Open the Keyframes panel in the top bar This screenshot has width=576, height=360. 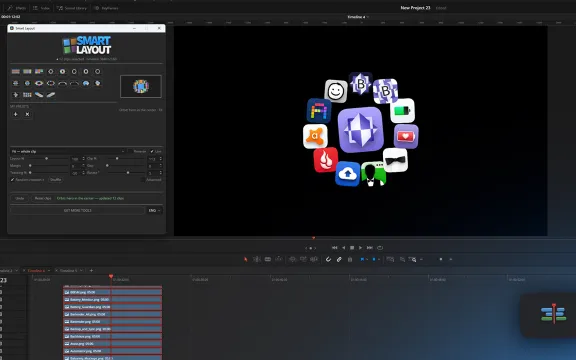106,8
